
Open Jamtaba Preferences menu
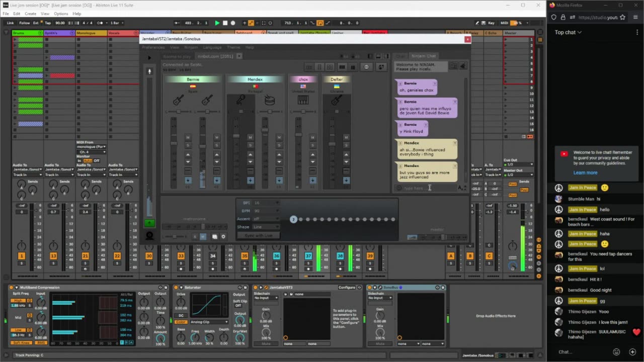pos(153,47)
